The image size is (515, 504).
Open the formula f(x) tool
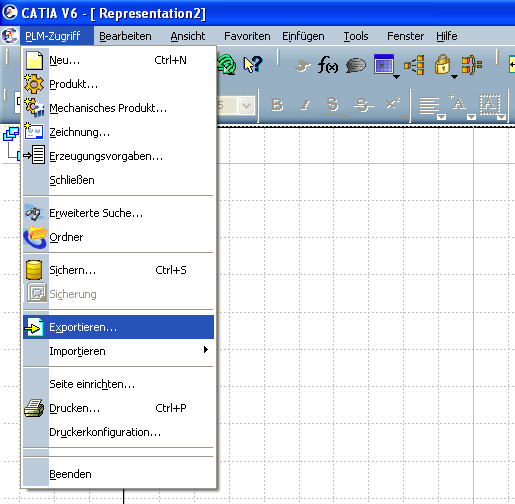point(328,65)
